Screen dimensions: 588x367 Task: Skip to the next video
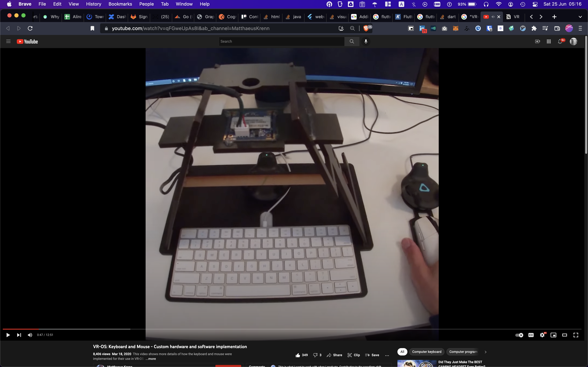pos(19,335)
